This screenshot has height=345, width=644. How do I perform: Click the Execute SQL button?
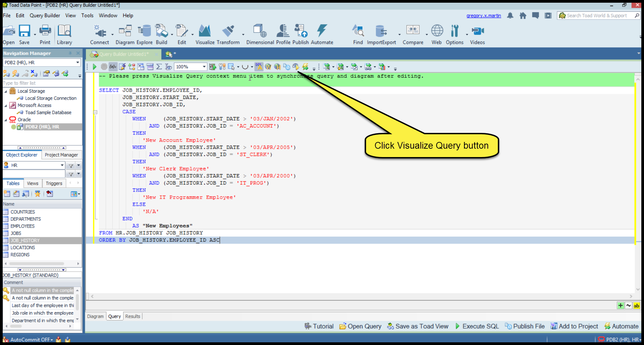point(477,326)
